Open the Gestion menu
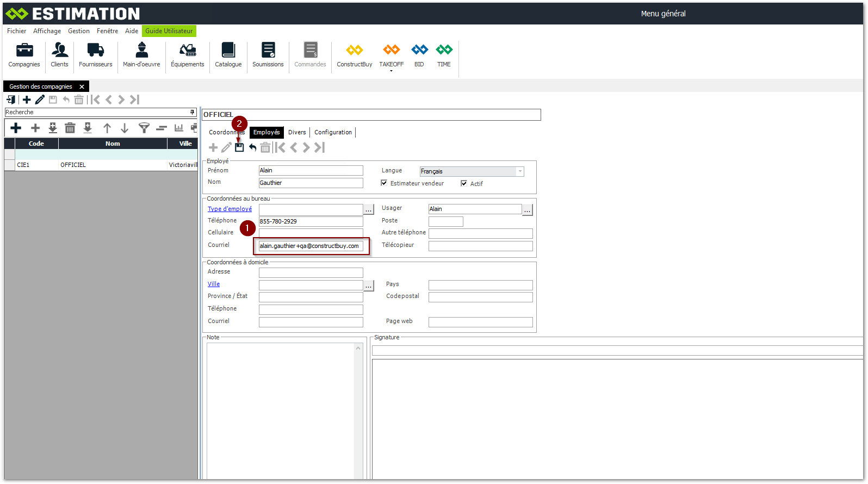 pos(79,31)
